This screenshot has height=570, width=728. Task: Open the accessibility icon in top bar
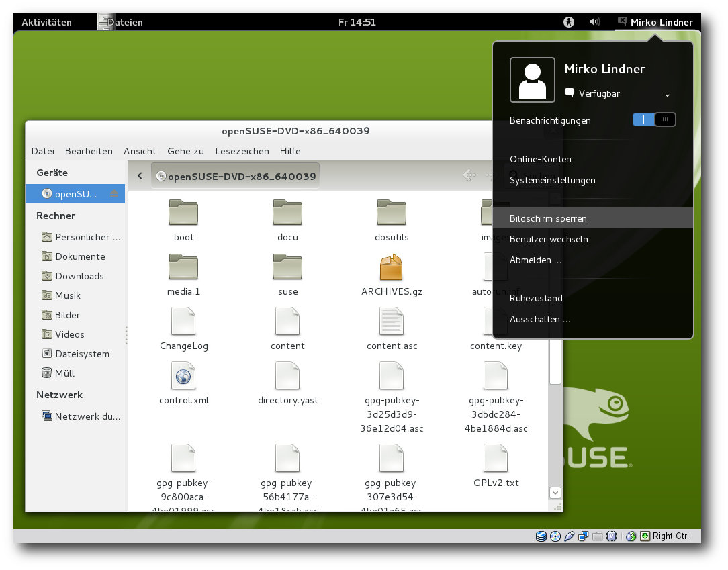coord(569,21)
